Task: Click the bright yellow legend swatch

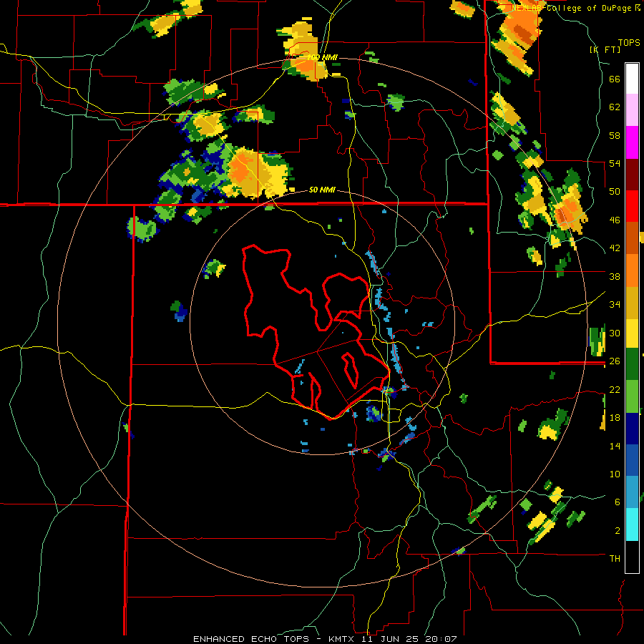Action: click(x=632, y=333)
